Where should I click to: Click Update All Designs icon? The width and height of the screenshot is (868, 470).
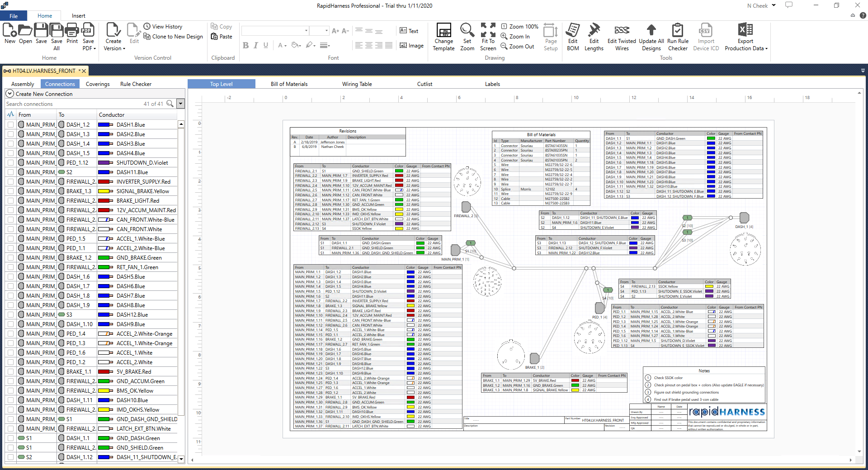[x=651, y=30]
